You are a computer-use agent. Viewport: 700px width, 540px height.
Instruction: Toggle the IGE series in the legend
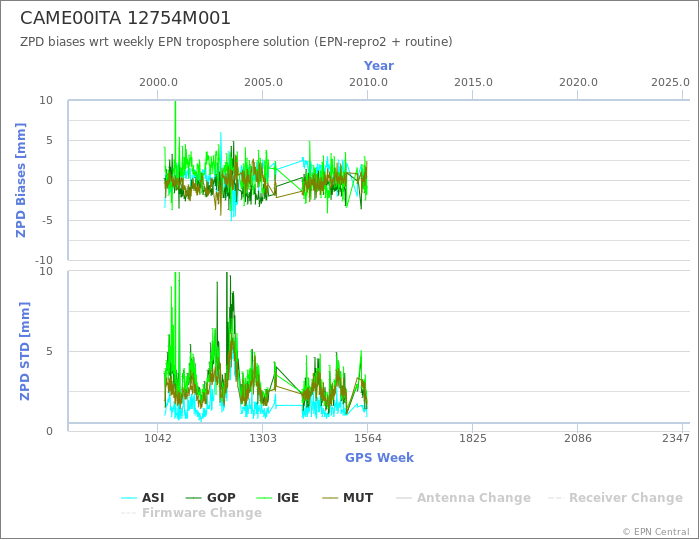[279, 498]
